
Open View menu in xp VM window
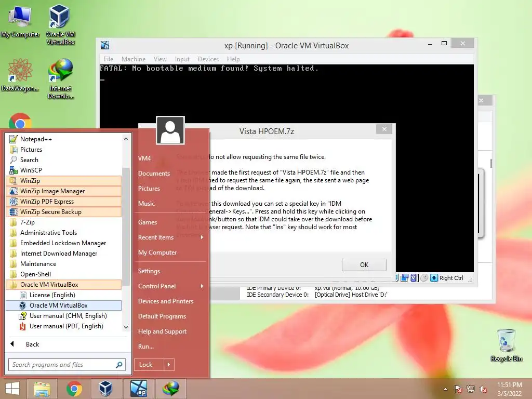160,59
